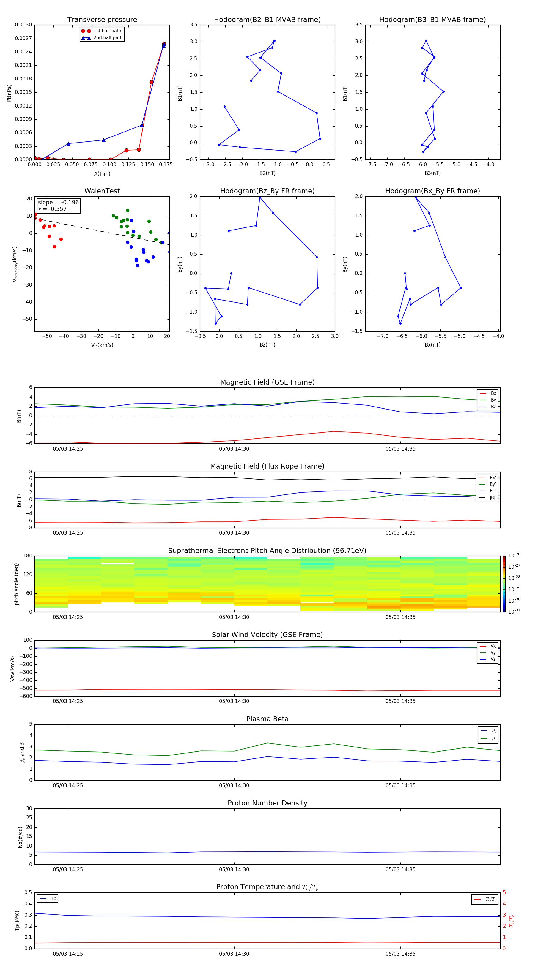Click the '10^-26' color bar label
Image resolution: width=535 pixels, height=980 pixels.
(x=514, y=555)
